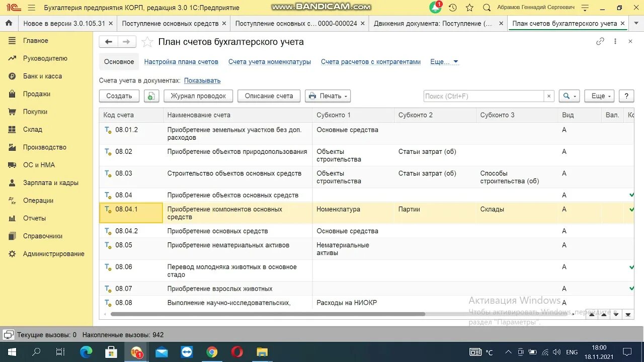Open Windows Start menu
This screenshot has height=362, width=644.
click(x=12, y=352)
